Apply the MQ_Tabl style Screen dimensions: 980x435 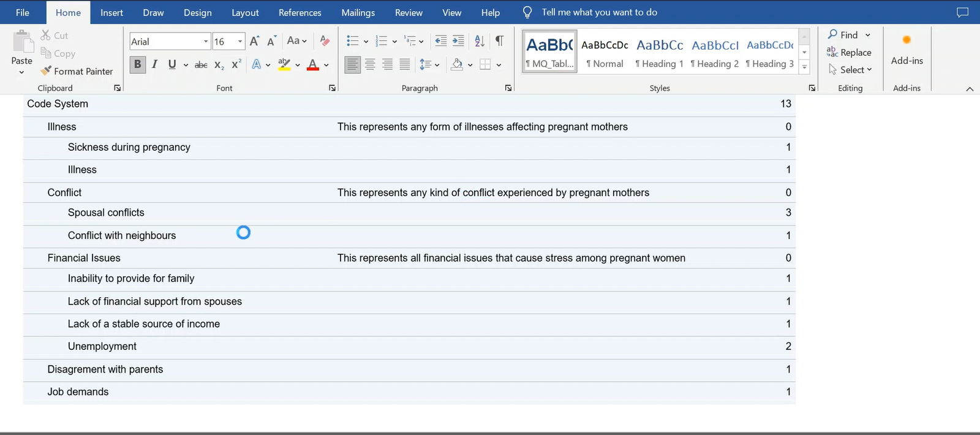pyautogui.click(x=549, y=53)
